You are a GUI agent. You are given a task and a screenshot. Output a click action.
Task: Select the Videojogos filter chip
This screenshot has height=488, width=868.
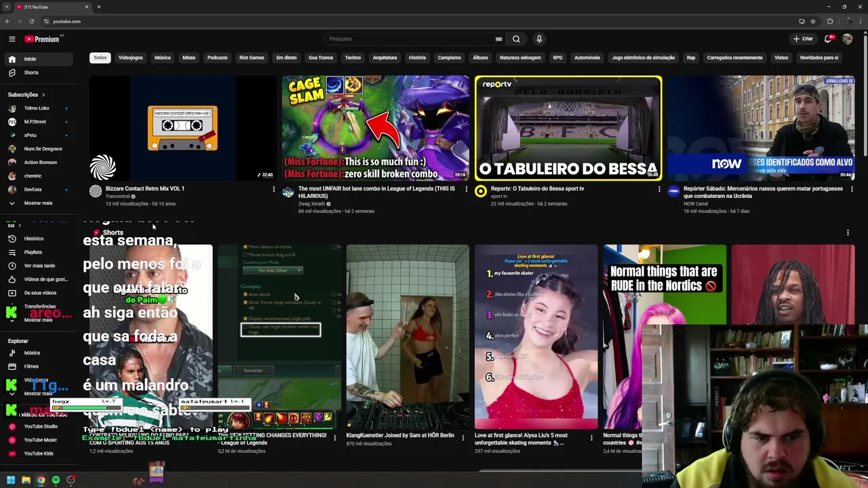coord(131,58)
